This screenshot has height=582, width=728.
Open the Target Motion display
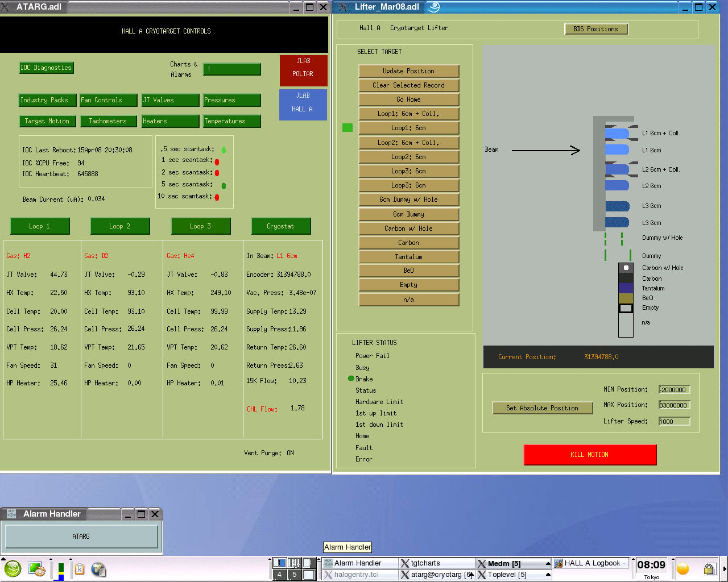click(47, 121)
